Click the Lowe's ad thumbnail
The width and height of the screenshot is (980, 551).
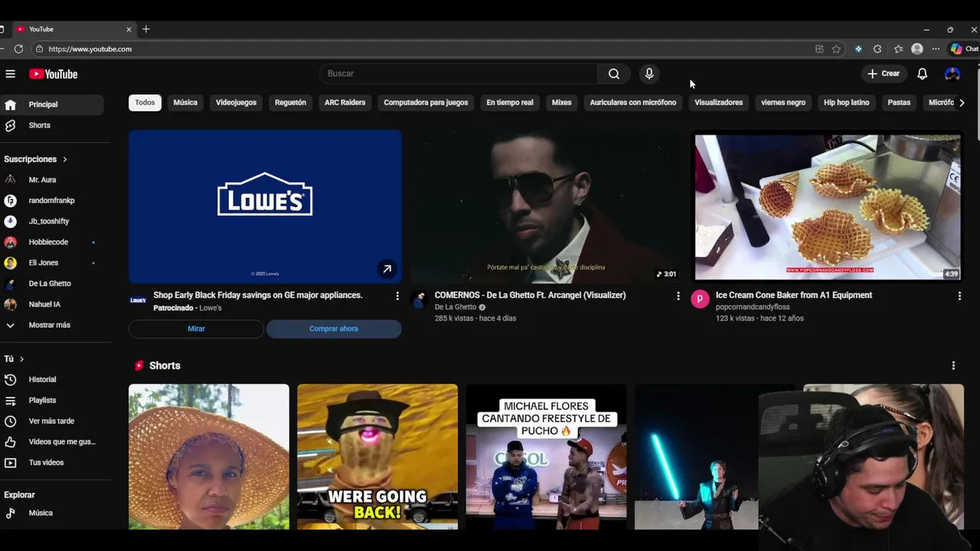pos(265,207)
